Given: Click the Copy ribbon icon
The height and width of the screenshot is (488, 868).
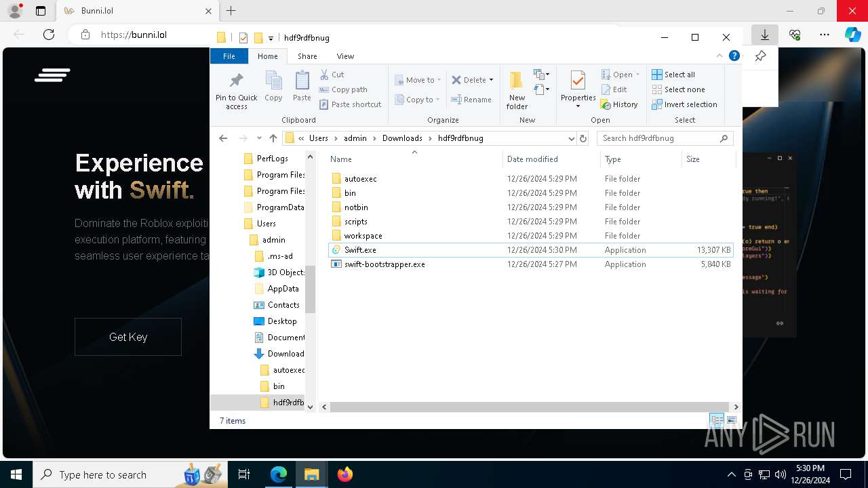Looking at the screenshot, I should [x=274, y=87].
